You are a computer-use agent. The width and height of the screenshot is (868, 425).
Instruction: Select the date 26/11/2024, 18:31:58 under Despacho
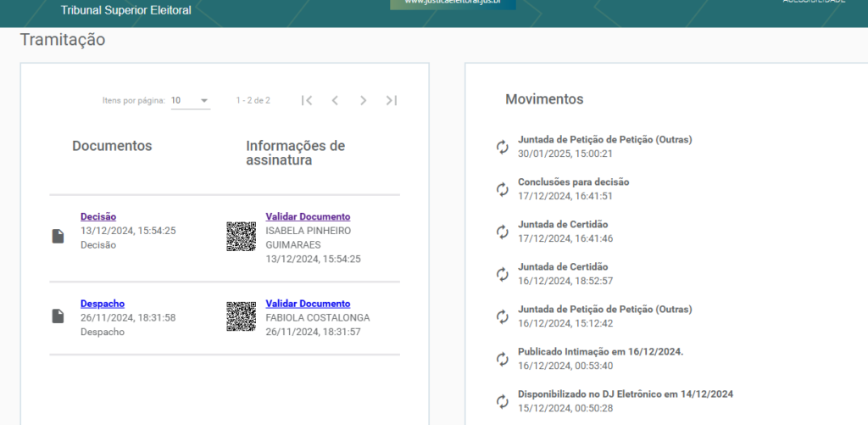128,318
